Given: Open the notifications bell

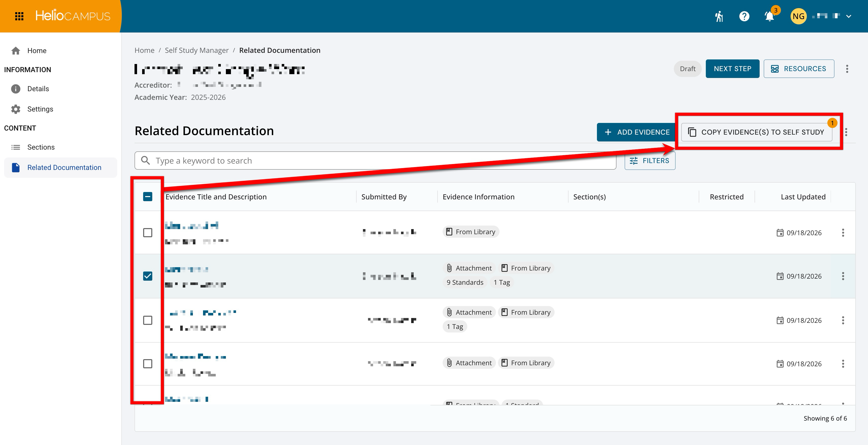Looking at the screenshot, I should [770, 16].
